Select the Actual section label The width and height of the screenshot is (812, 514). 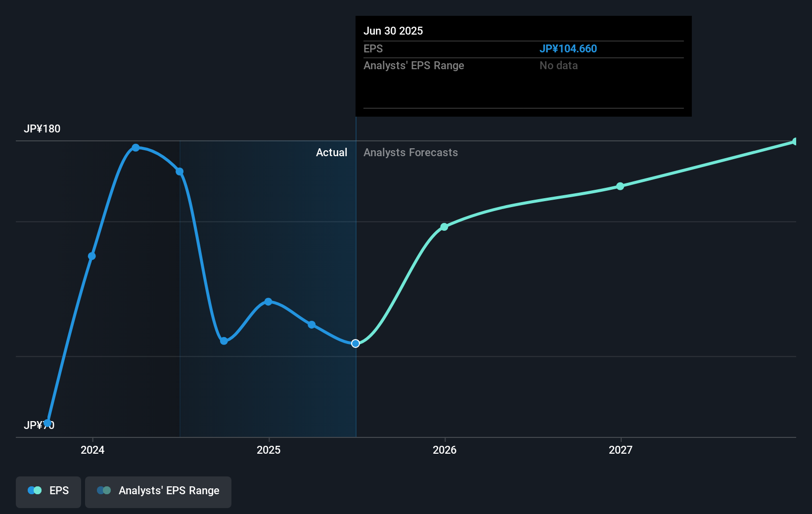[x=331, y=152]
